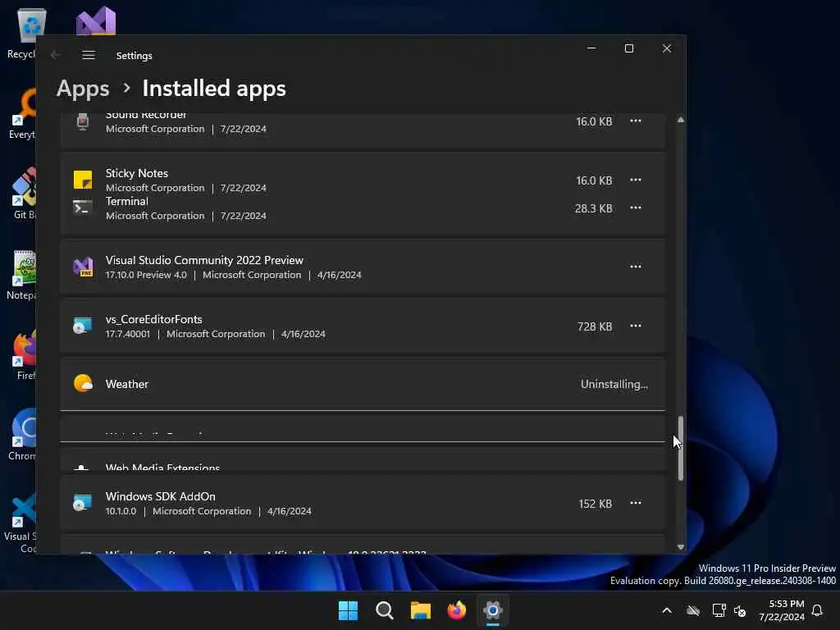The height and width of the screenshot is (630, 840).
Task: Open the network status tray icon
Action: pos(719,610)
